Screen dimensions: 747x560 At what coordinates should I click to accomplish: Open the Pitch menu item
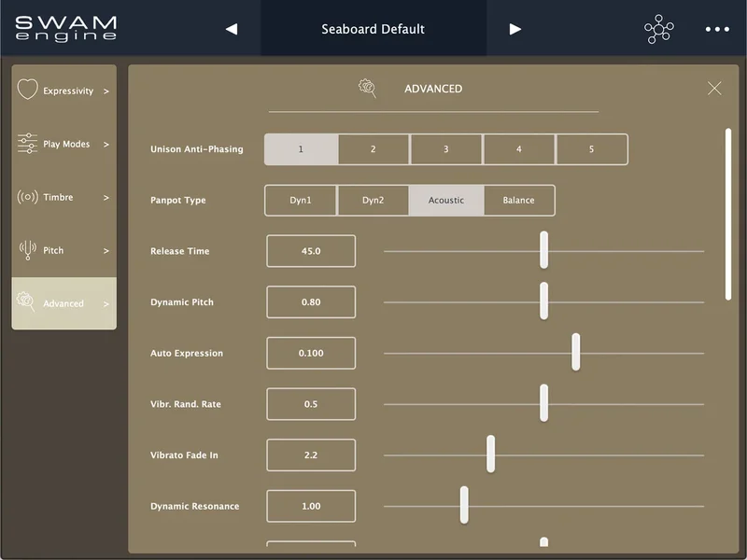[63, 250]
